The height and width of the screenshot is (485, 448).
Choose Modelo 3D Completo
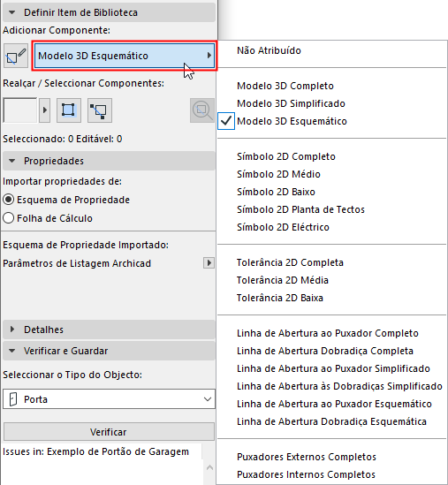coord(332,86)
